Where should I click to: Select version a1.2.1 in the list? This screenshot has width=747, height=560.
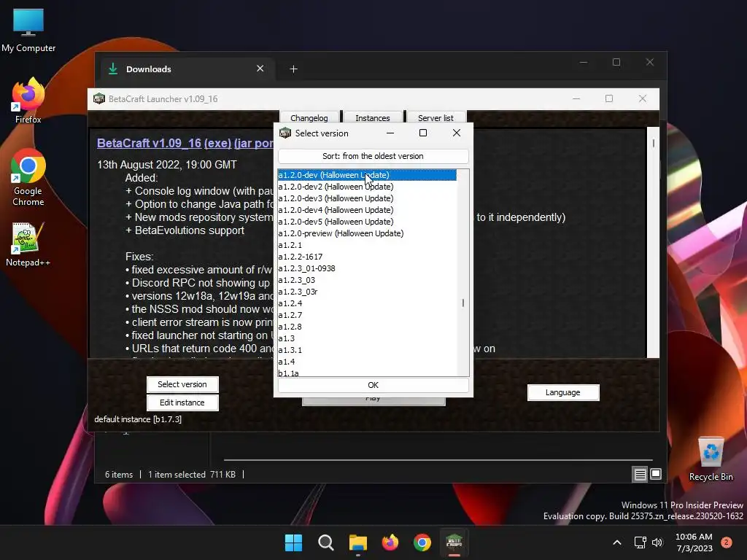(x=367, y=245)
